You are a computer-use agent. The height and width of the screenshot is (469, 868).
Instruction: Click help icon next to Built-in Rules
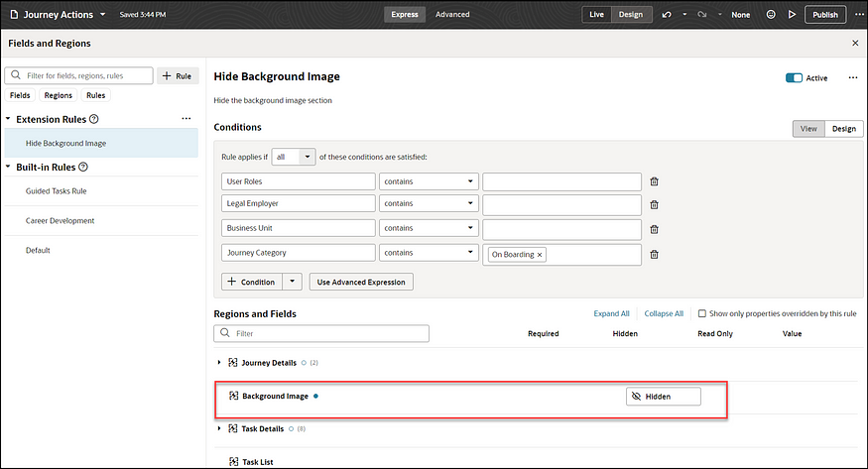pos(83,167)
